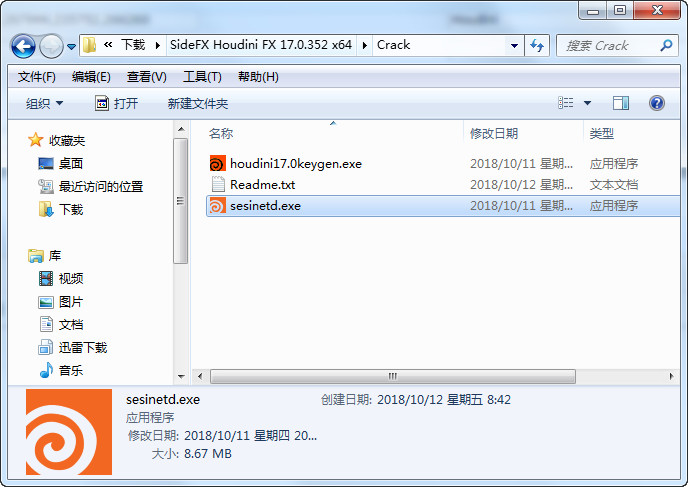The image size is (688, 487).
Task: Expand the 组织 dropdown menu
Action: (44, 104)
